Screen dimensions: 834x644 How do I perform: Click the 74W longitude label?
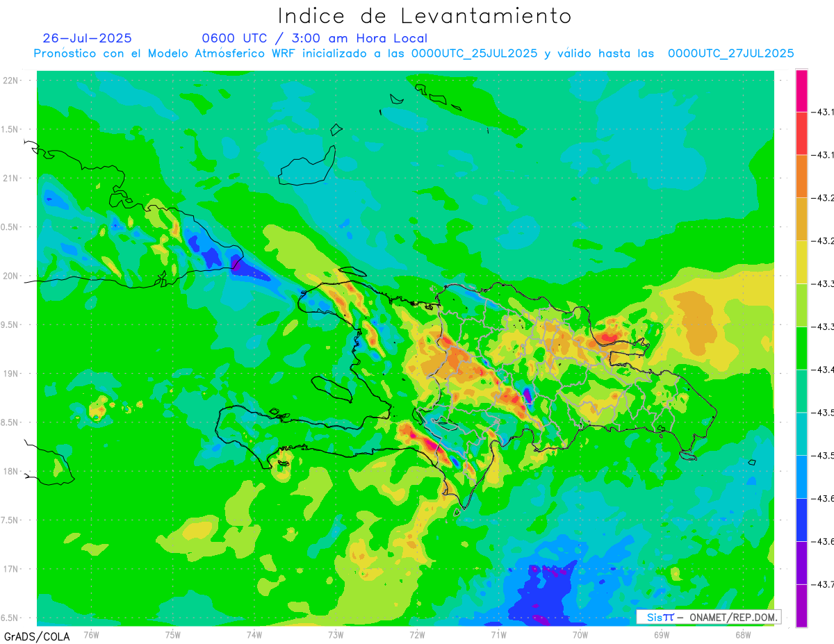click(254, 634)
